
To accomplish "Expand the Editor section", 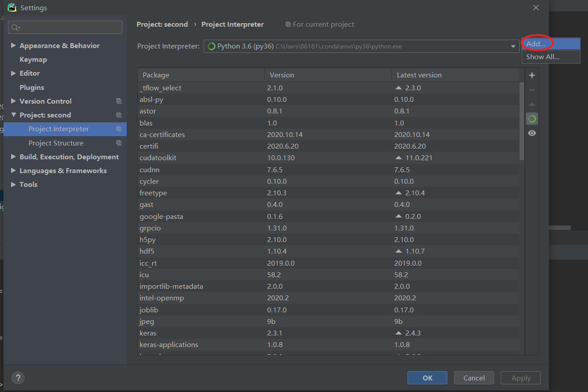I will (13, 73).
